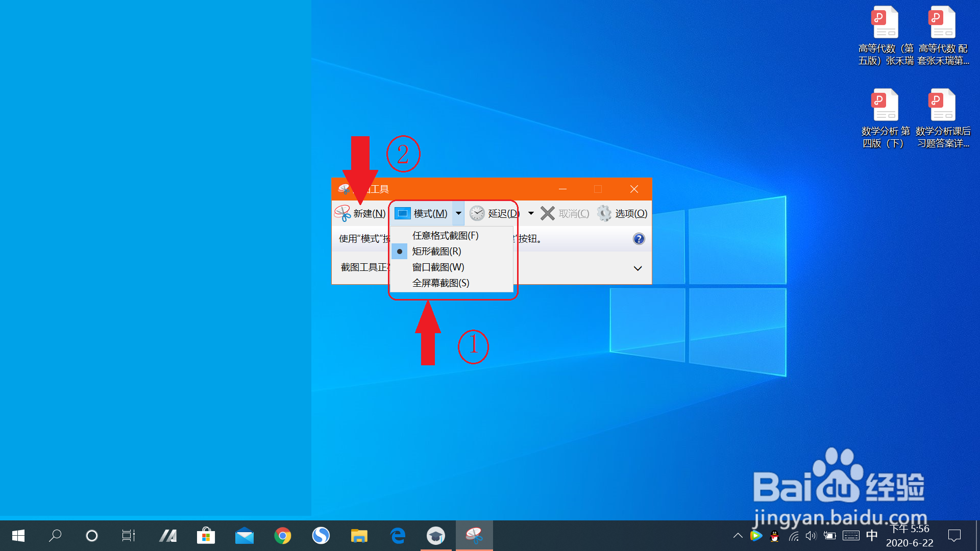The width and height of the screenshot is (980, 551).
Task: Choose Free-form snip (F) mode
Action: pos(445,236)
